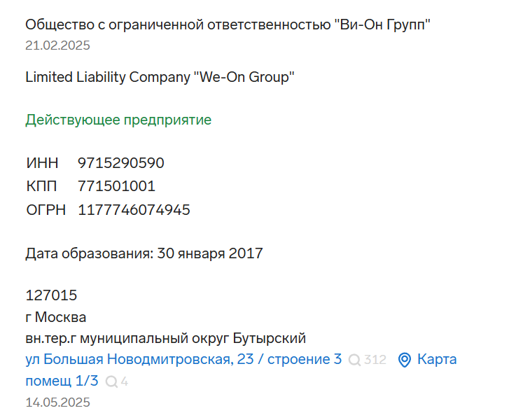Click the search icon next to помещ 1/3
Viewport: 523px width, 420px height.
111,381
